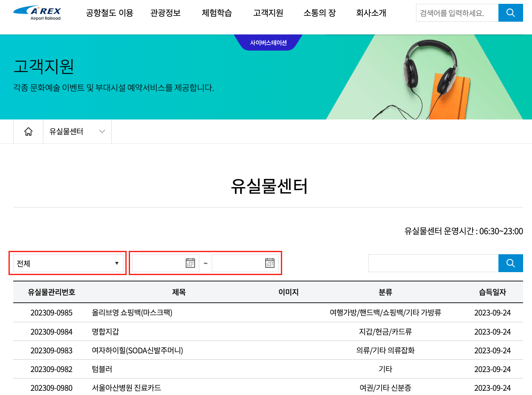Click management number 202309-0980
Viewport: 532px width, 395px height.
click(51, 388)
